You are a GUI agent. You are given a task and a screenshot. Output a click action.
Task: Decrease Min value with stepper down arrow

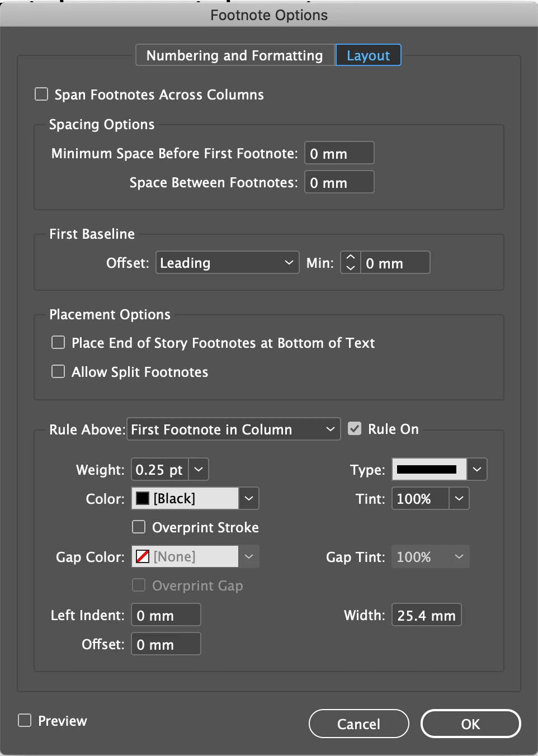point(351,268)
